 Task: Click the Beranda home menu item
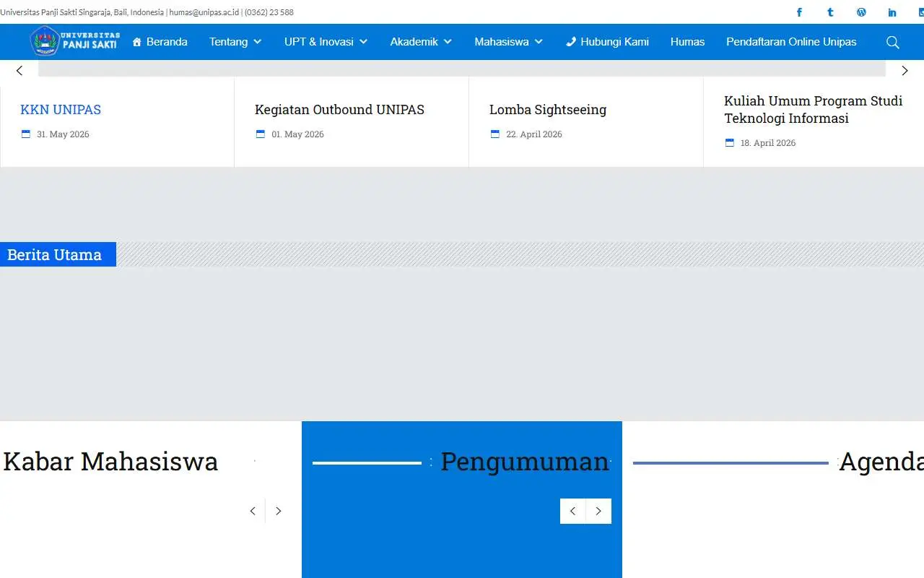coord(160,42)
